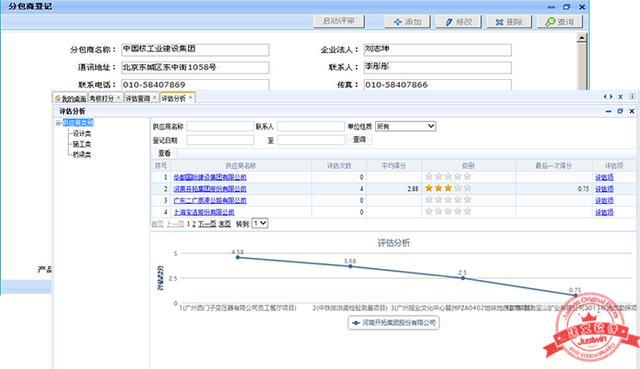This screenshot has width=640, height=369.
Task: Toggle chart legend 河南开拓集团股份有限公司
Action: click(x=393, y=323)
